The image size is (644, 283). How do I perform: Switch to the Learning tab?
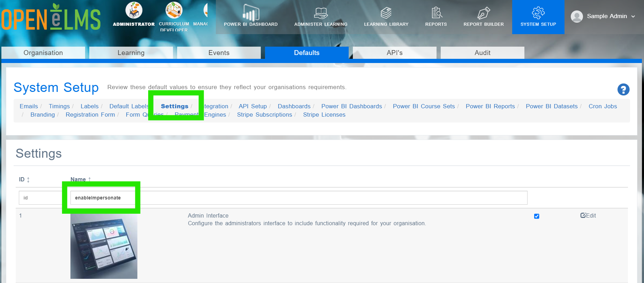pyautogui.click(x=131, y=53)
